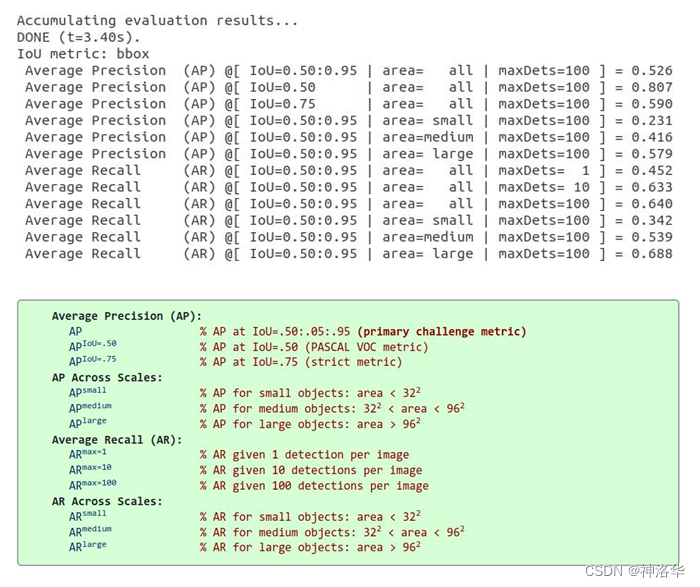Click the 'Average Recall (AR):' heading
700x587 pixels.
point(117,440)
